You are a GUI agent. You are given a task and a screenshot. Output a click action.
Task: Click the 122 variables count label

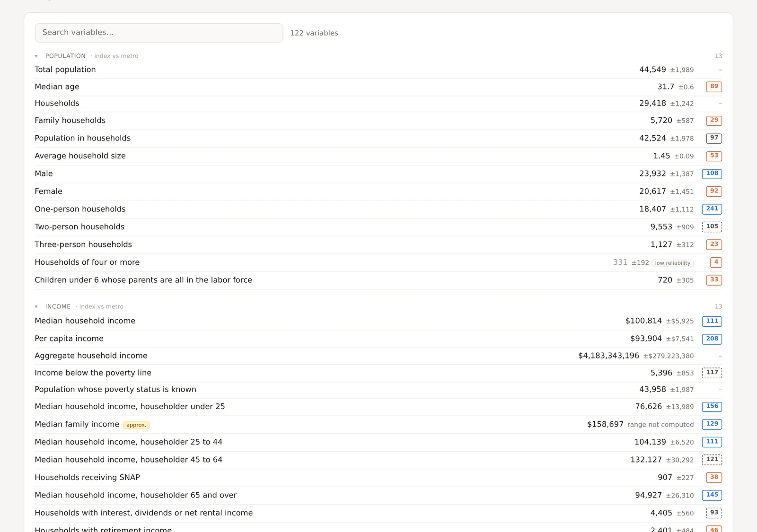point(314,33)
